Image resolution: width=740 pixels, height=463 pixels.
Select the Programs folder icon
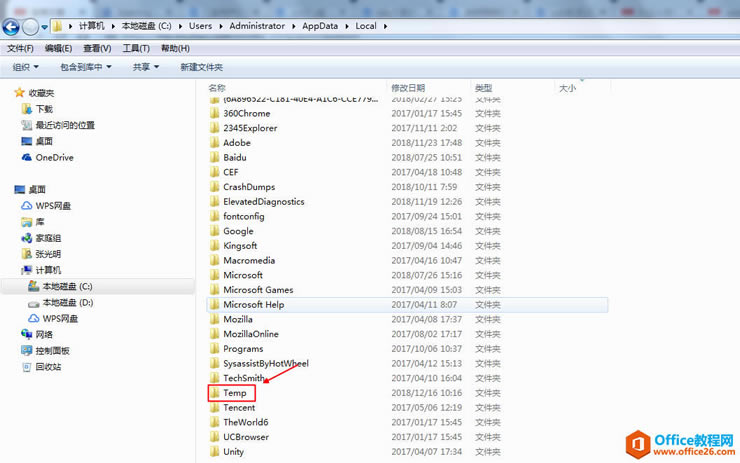(x=215, y=348)
